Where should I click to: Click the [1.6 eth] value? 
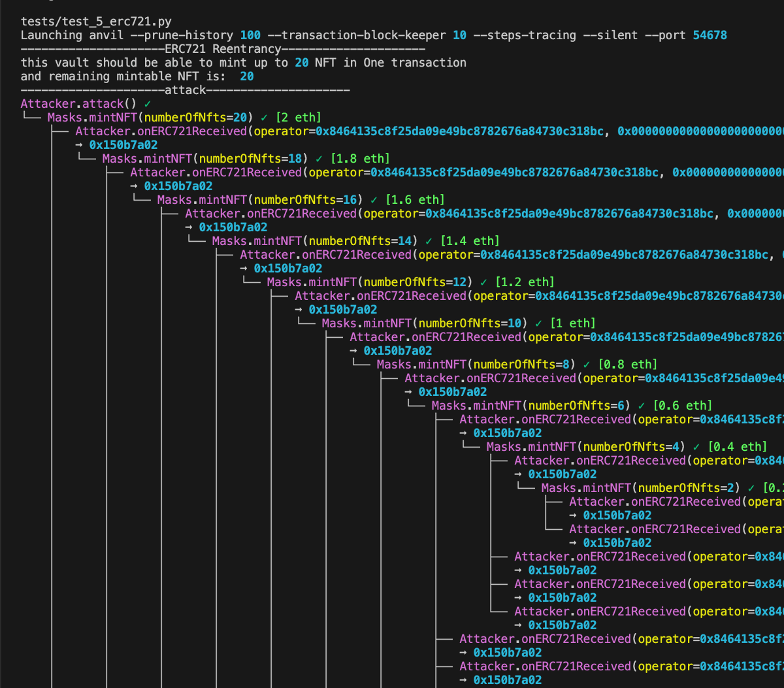(415, 200)
